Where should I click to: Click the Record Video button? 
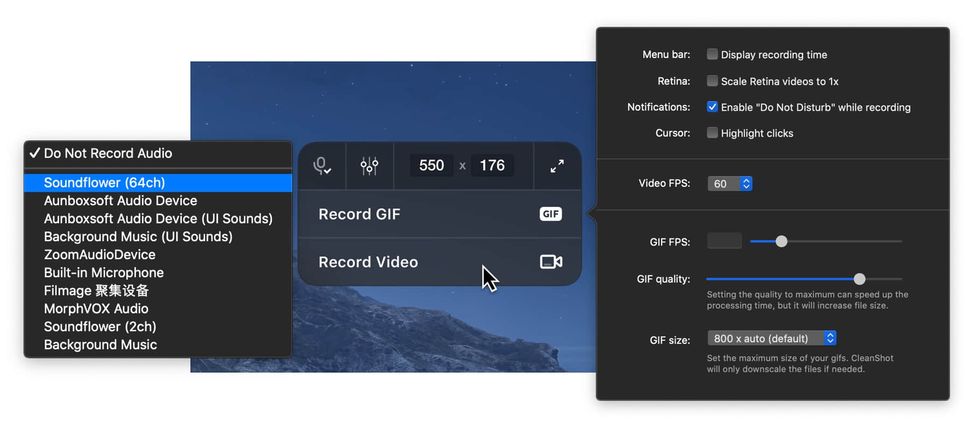pyautogui.click(x=439, y=262)
